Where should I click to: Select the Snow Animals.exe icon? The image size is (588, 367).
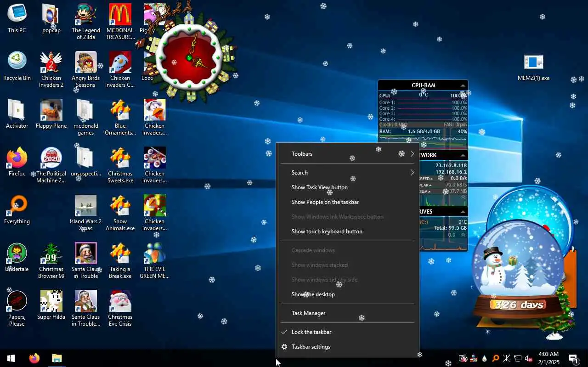tap(120, 213)
